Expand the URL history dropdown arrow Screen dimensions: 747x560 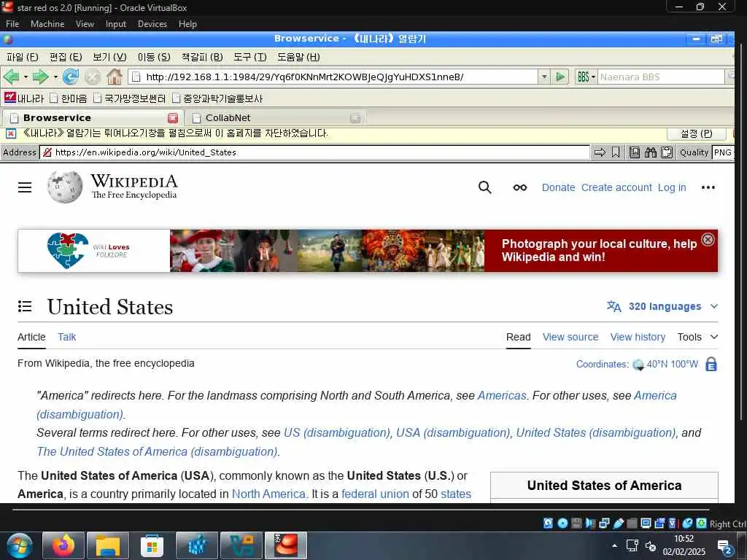pyautogui.click(x=544, y=77)
